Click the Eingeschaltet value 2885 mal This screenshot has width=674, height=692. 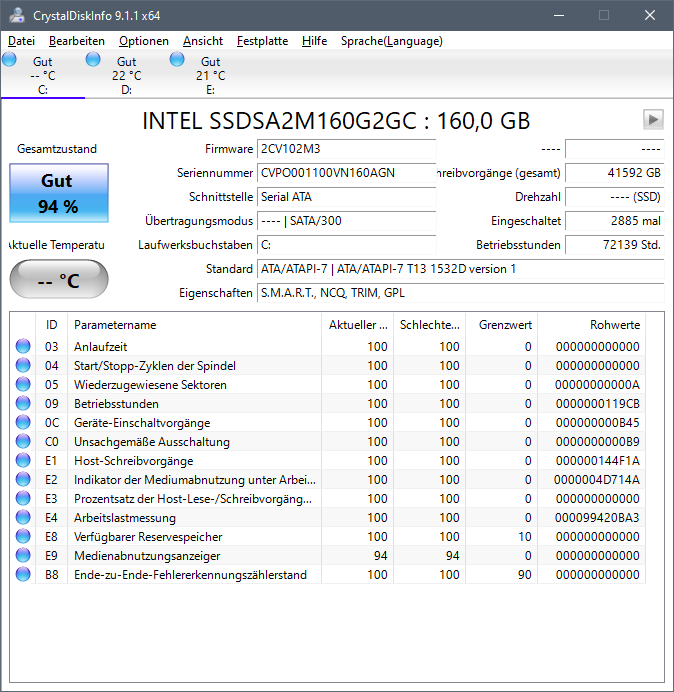pos(614,221)
